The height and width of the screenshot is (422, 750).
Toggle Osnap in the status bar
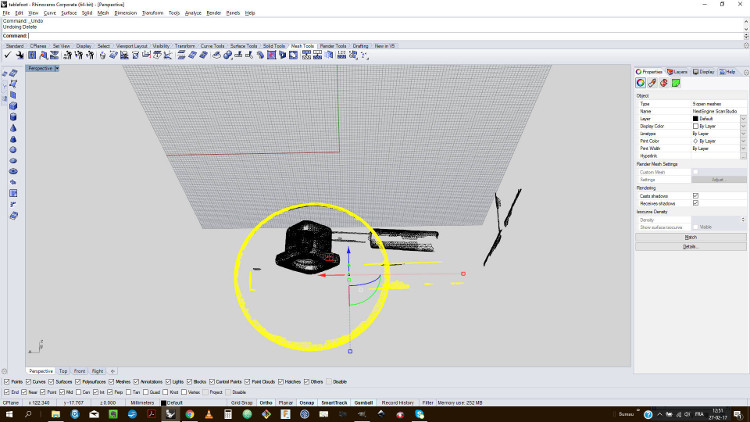(x=307, y=403)
